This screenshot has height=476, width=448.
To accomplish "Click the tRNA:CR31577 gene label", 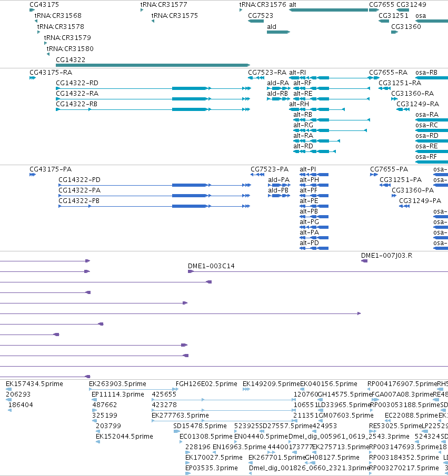I will pyautogui.click(x=164, y=5).
